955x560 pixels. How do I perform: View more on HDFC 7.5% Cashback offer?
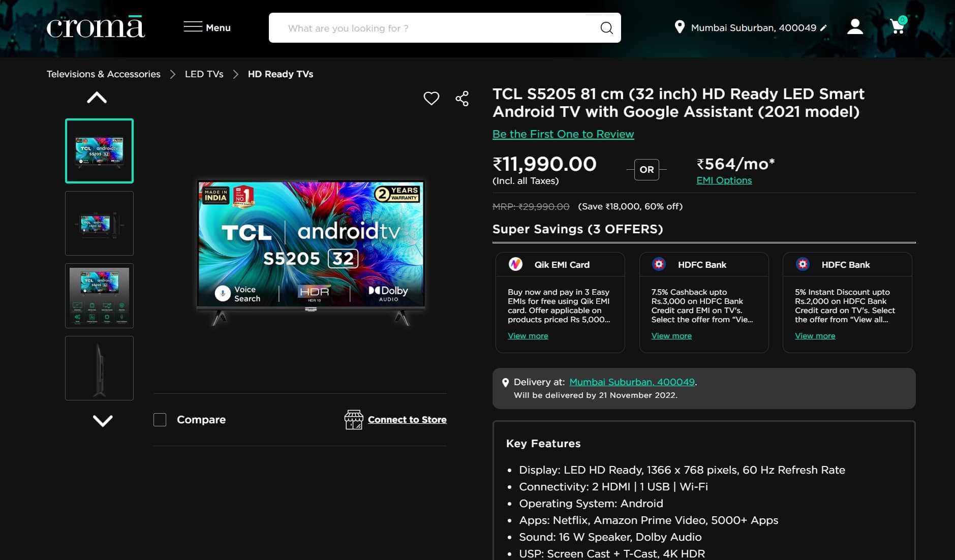click(671, 336)
